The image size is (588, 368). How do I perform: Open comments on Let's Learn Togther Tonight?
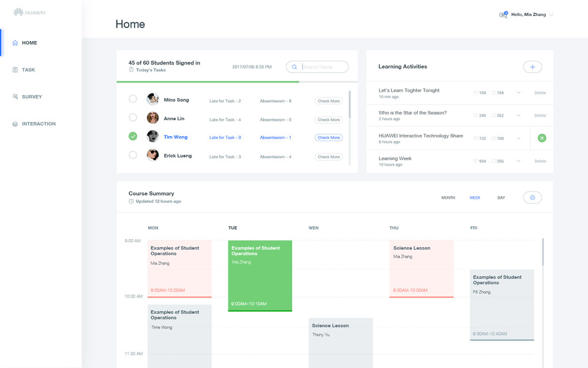click(494, 93)
